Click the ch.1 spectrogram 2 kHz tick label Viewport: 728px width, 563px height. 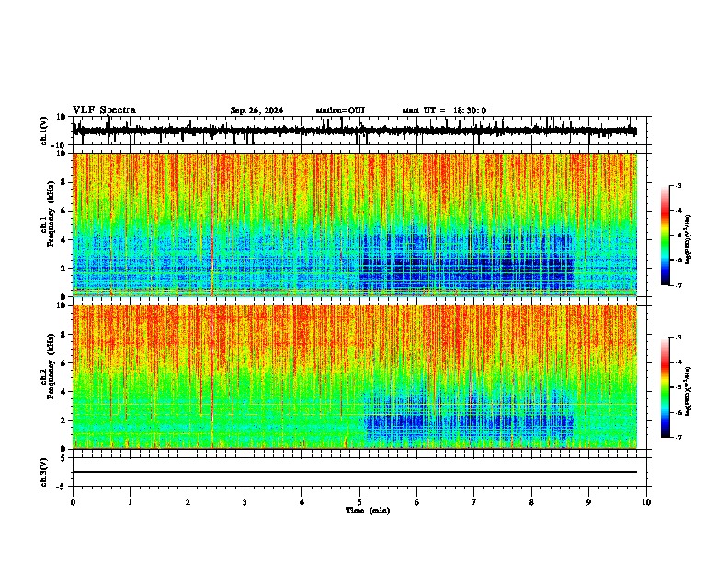pos(63,268)
